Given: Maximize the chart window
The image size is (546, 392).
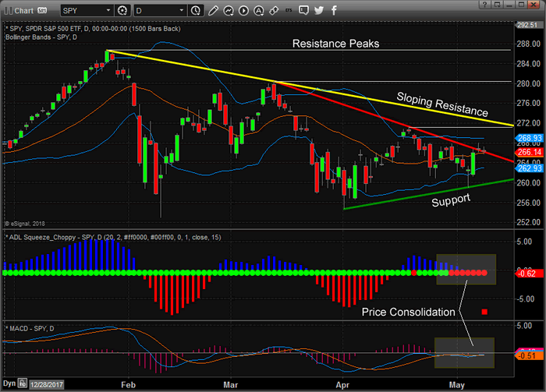Looking at the screenshot, I should coord(521,5).
